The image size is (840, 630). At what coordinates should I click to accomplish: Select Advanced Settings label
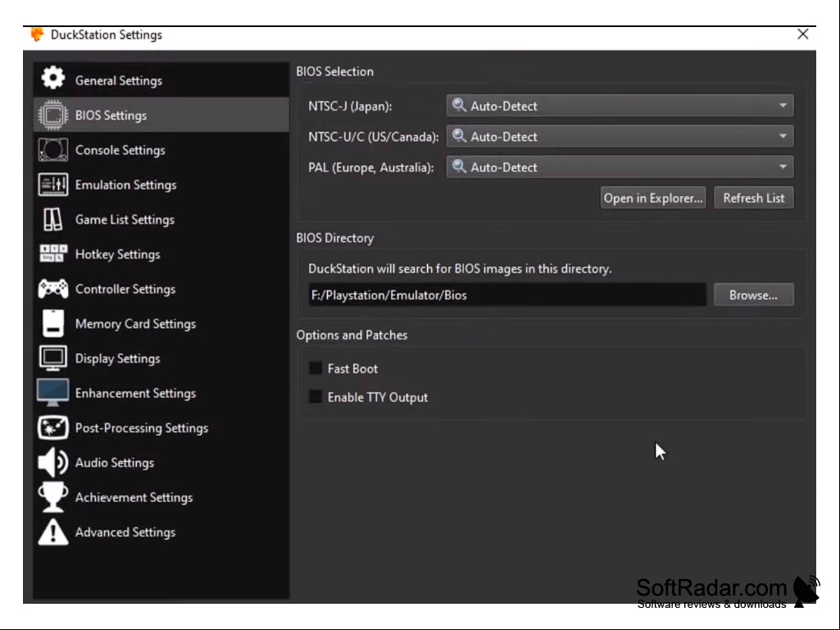pos(125,532)
